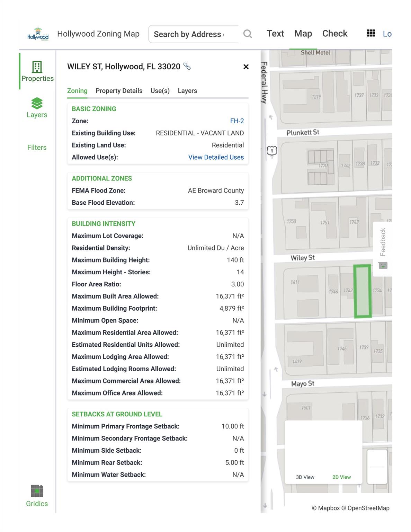Open the Use(s) tab
This screenshot has width=411, height=532.
tap(160, 91)
